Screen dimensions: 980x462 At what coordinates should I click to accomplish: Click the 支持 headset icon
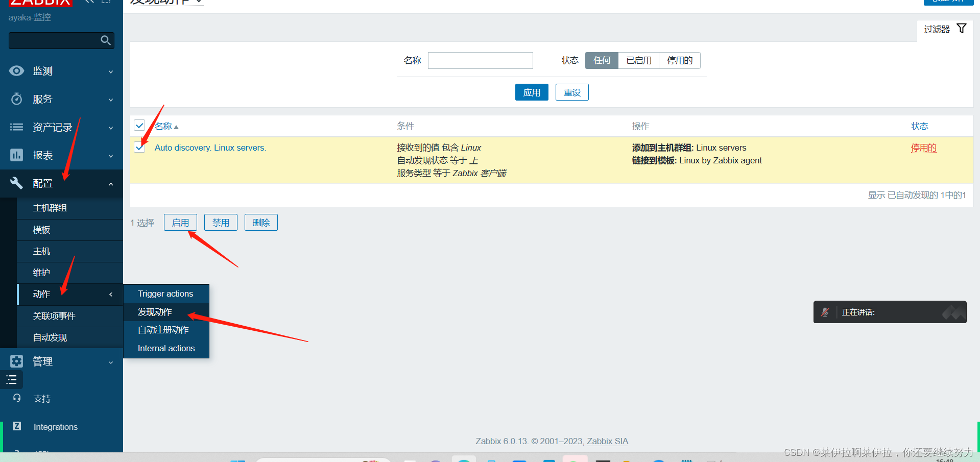point(17,398)
